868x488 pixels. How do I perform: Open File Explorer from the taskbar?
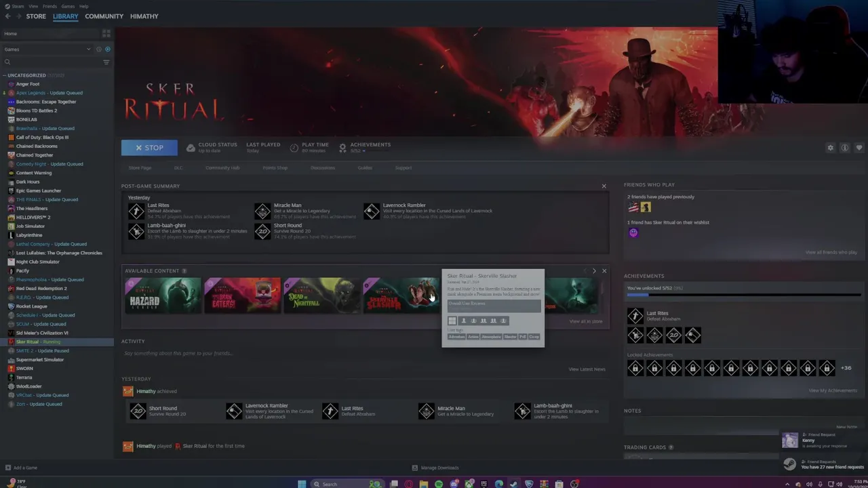424,484
